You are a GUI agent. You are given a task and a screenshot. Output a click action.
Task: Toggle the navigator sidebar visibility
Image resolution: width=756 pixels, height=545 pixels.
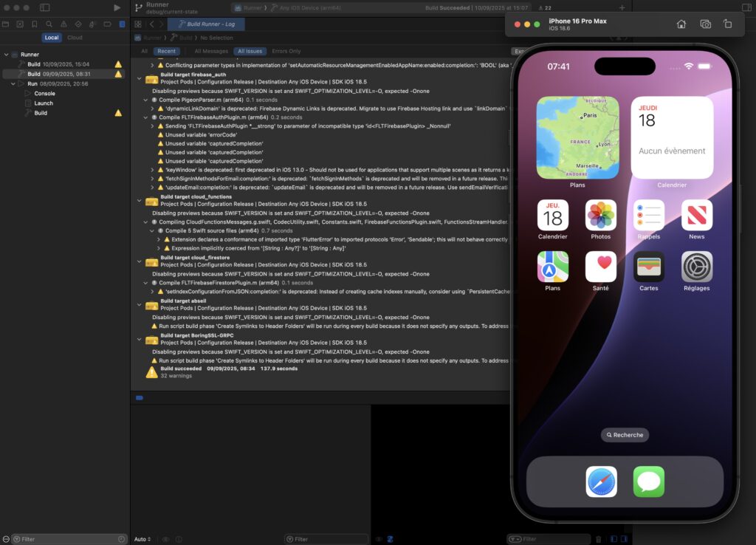click(45, 7)
